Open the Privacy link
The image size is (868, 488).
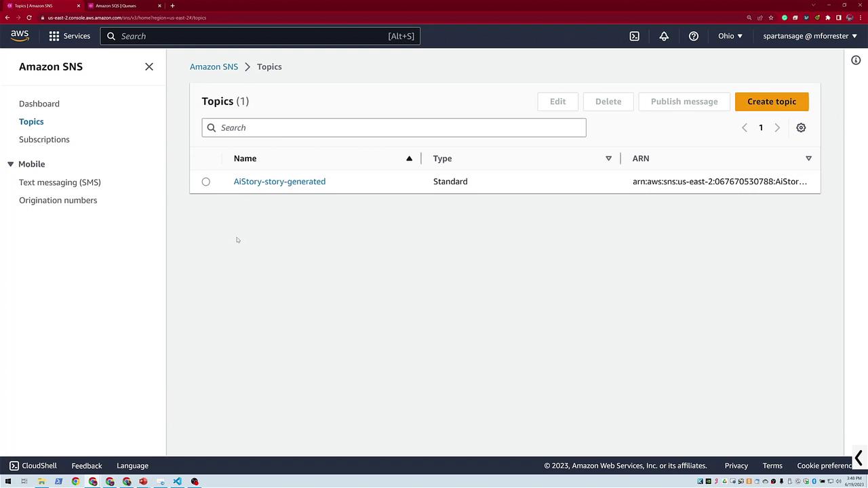tap(736, 466)
